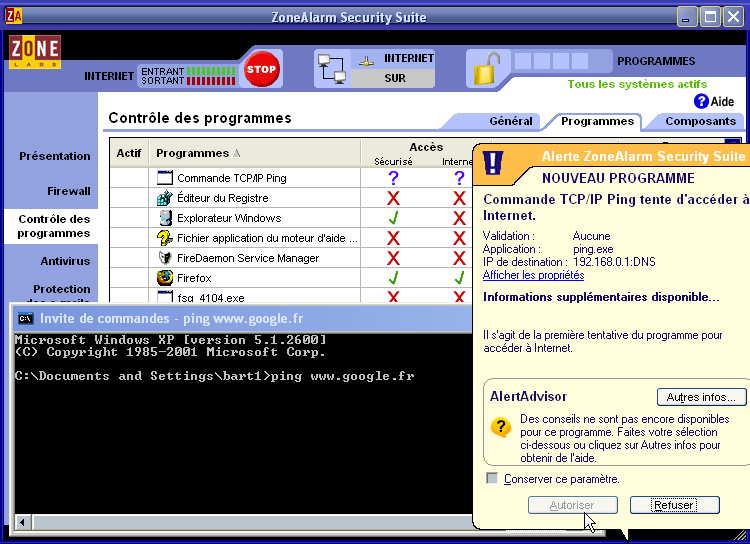The width and height of the screenshot is (750, 544).
Task: Select the fsg_4104.exe program name
Action: point(211,298)
